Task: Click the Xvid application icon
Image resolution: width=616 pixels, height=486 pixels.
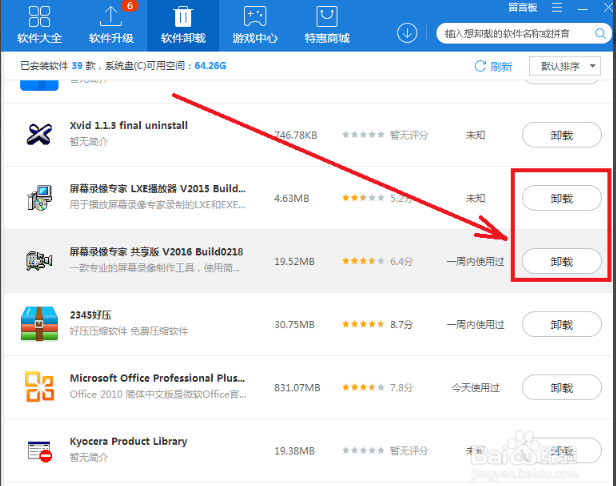Action: click(x=40, y=134)
